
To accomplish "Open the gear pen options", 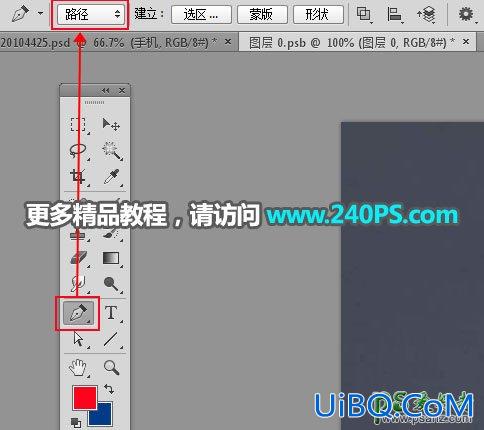I will point(466,15).
